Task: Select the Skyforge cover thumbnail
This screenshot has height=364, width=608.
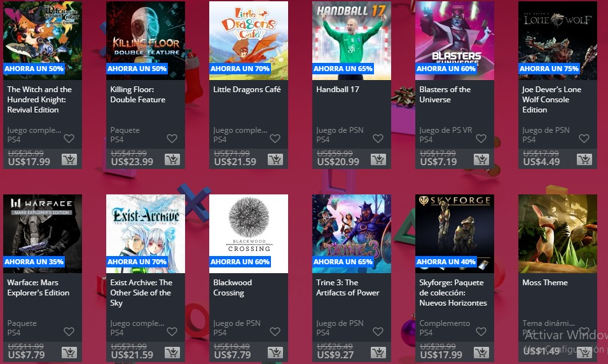Action: point(455,234)
